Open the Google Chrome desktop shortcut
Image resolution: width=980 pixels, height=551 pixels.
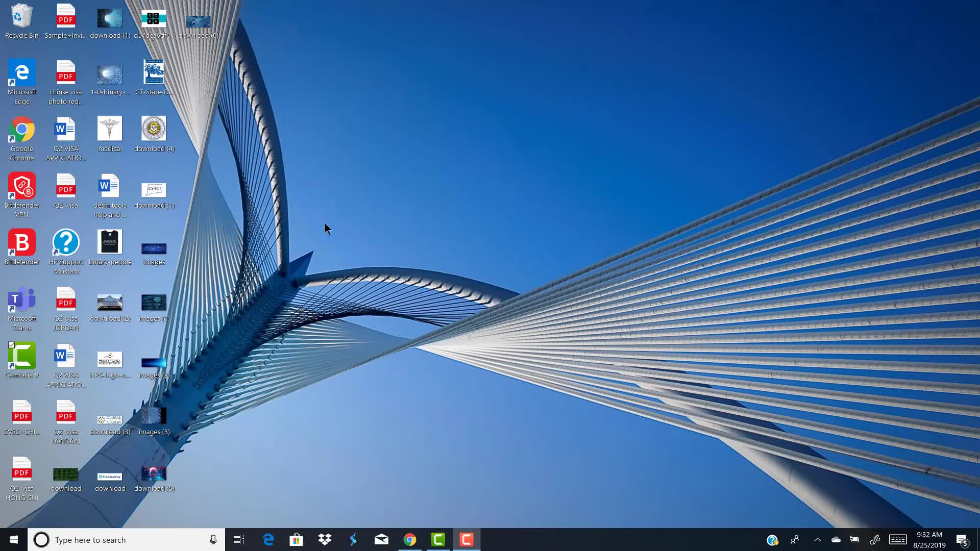click(x=21, y=139)
